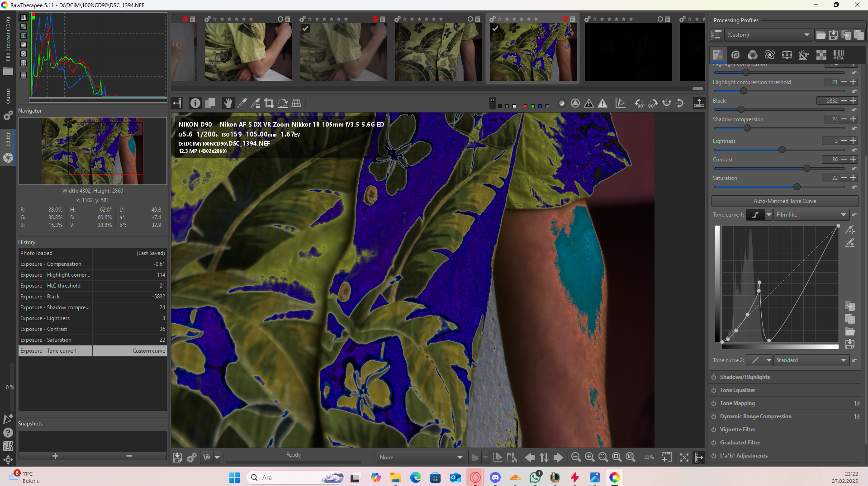This screenshot has width=868, height=486.
Task: Switch to the Color tools tab
Action: (x=753, y=55)
